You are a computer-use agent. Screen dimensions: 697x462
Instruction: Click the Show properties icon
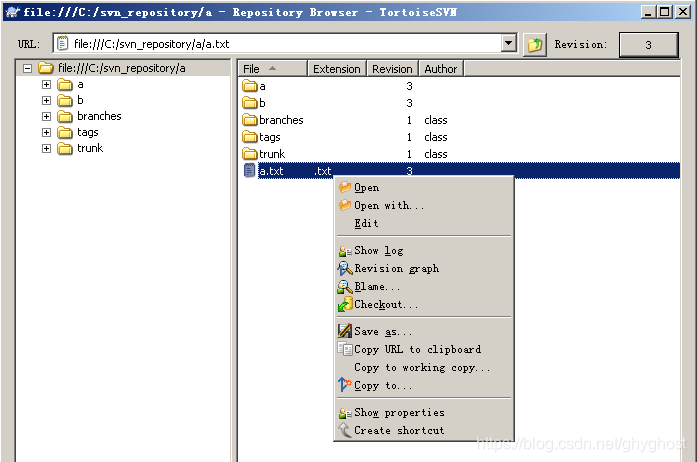[x=345, y=413]
